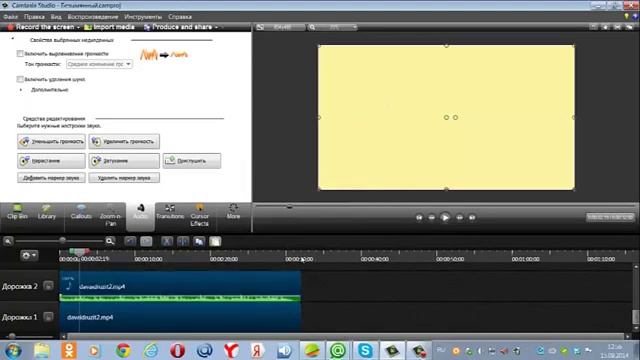The width and height of the screenshot is (640, 360).
Task: Click timeline zoom out magnifier
Action: pyautogui.click(x=8, y=241)
